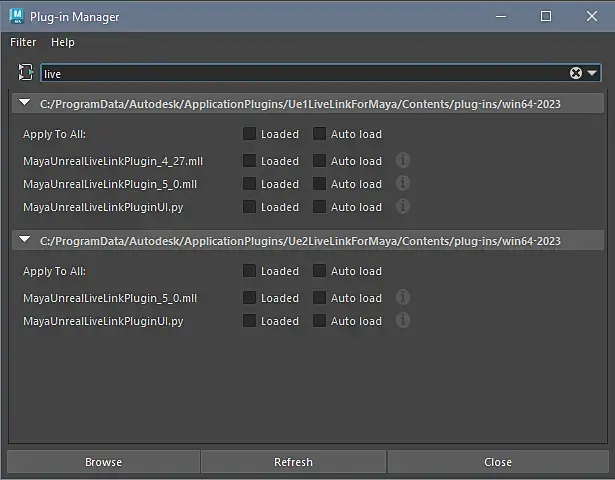Minimize the Plug-in Manager window
The width and height of the screenshot is (615, 480).
tap(501, 16)
